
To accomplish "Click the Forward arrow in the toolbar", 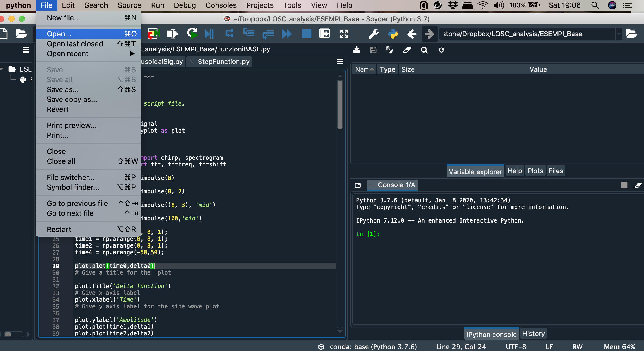I will [430, 34].
